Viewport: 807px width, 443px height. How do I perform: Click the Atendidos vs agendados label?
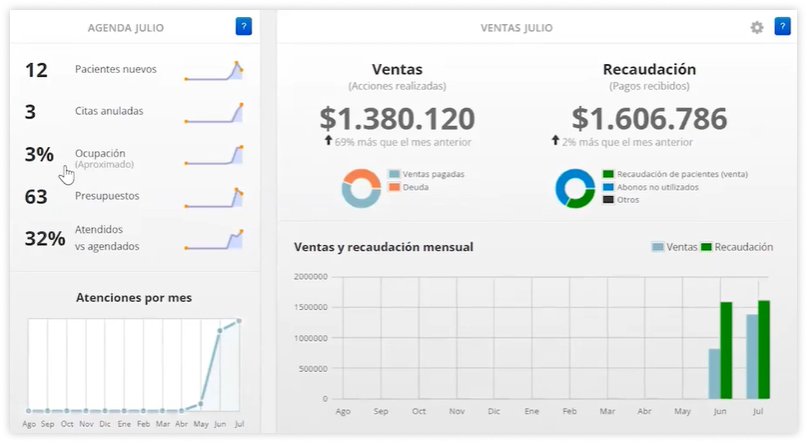(x=107, y=239)
